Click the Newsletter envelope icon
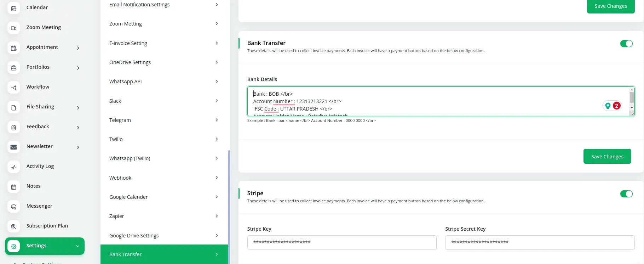Screen dimensions: 644x264 pos(13,147)
